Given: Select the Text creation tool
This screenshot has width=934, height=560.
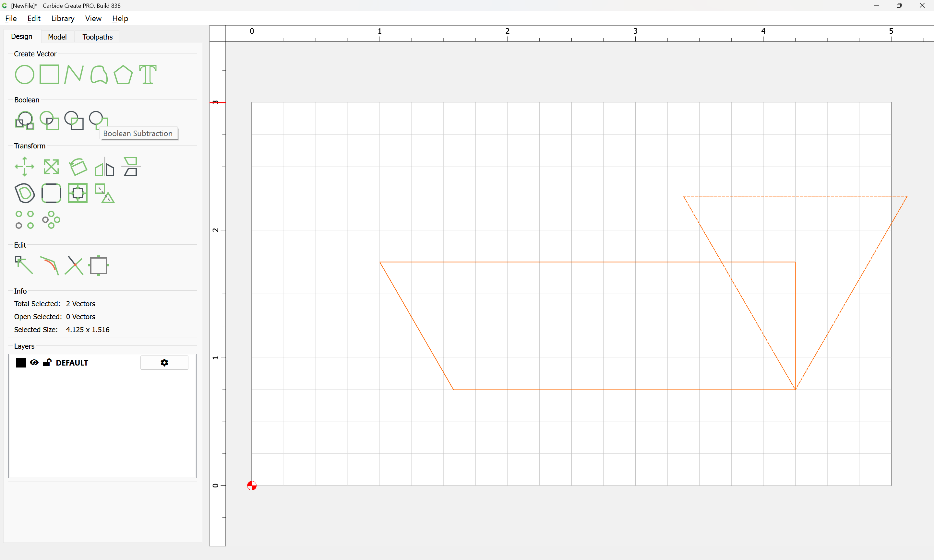Looking at the screenshot, I should pyautogui.click(x=148, y=74).
